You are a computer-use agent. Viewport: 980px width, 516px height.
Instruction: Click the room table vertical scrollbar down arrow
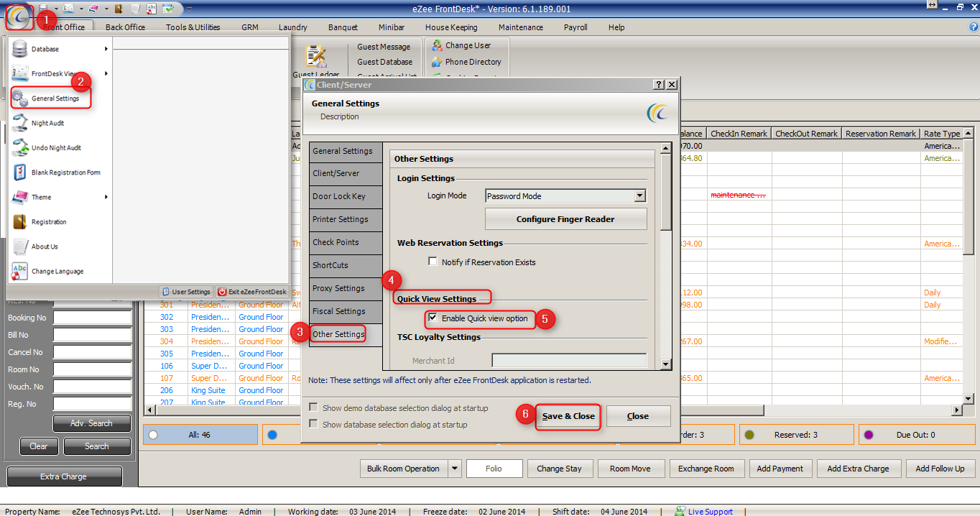tap(968, 399)
